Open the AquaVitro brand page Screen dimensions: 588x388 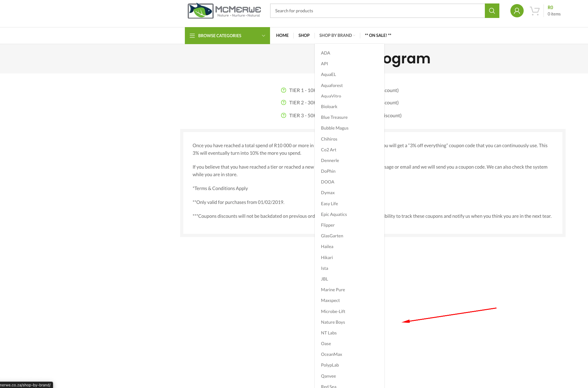pyautogui.click(x=331, y=96)
